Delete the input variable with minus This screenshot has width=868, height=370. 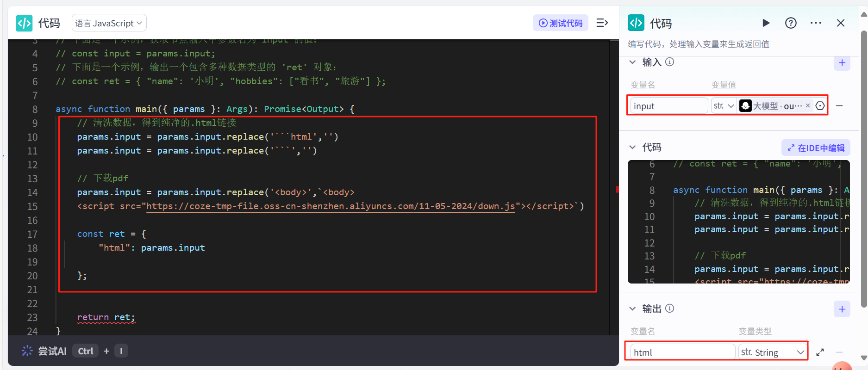(839, 106)
